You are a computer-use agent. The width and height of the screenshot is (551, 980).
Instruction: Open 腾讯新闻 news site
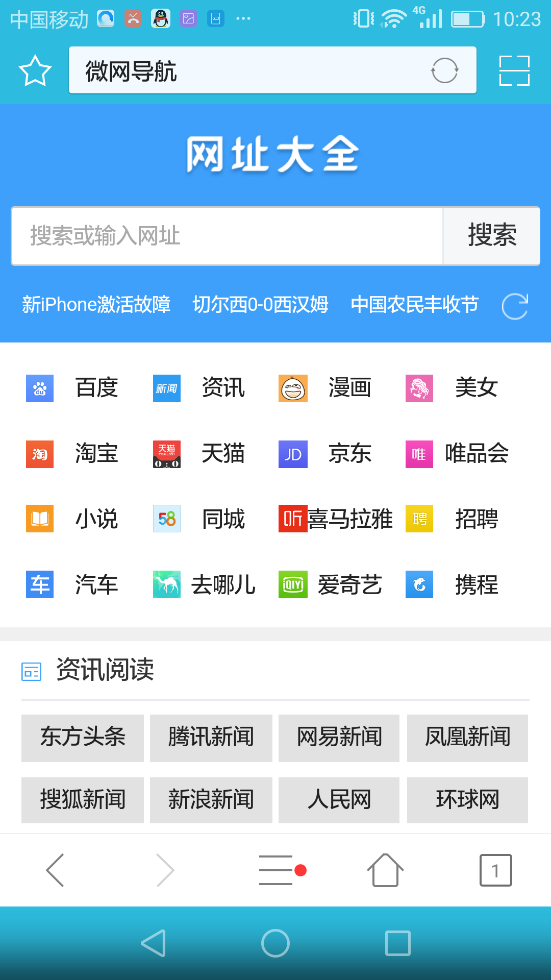(211, 738)
